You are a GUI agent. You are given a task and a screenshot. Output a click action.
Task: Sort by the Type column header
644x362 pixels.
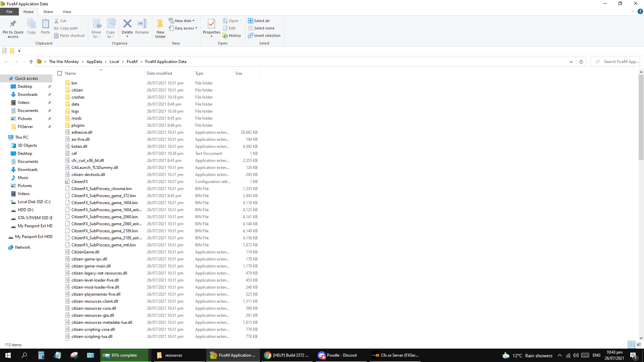213,73
